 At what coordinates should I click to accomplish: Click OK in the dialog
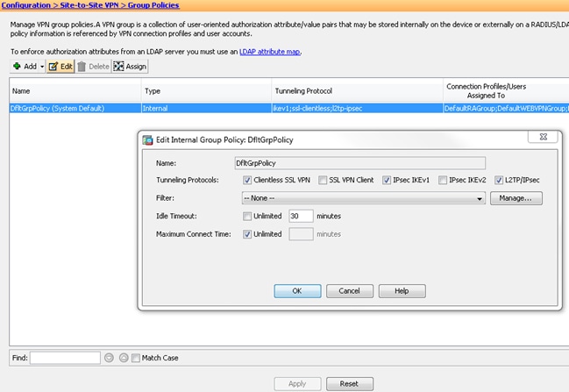click(x=297, y=291)
